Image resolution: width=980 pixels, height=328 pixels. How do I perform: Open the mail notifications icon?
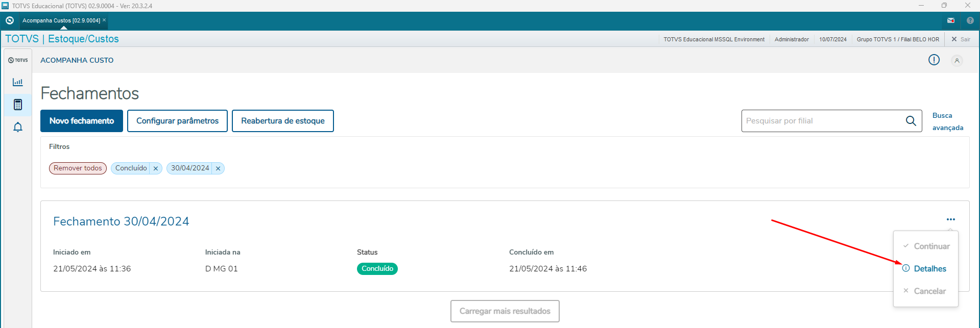[951, 20]
